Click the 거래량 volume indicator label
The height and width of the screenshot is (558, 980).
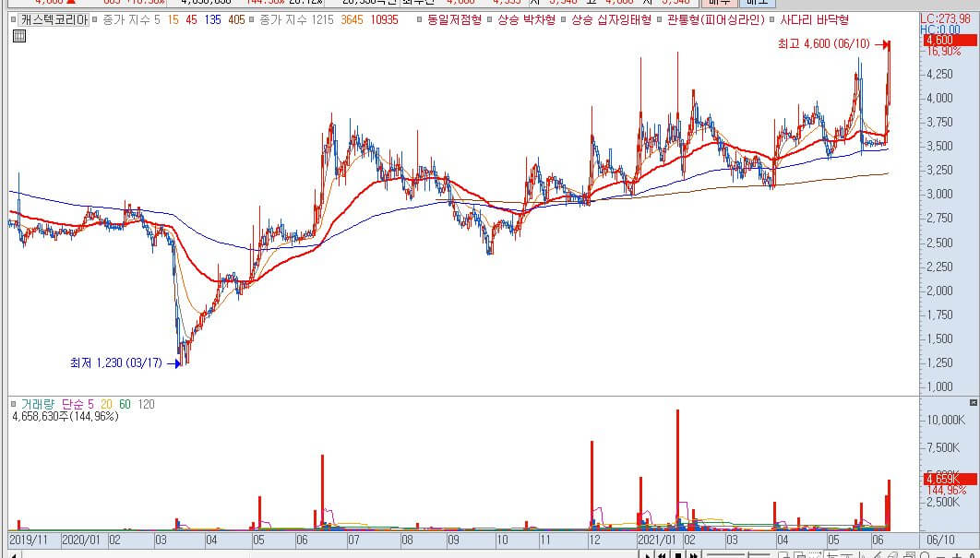(x=38, y=404)
